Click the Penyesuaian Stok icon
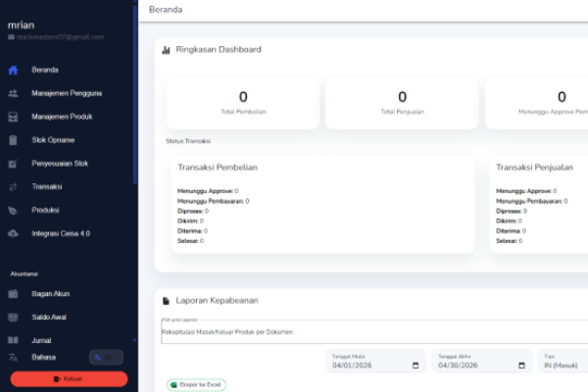The width and height of the screenshot is (588, 392). (13, 164)
